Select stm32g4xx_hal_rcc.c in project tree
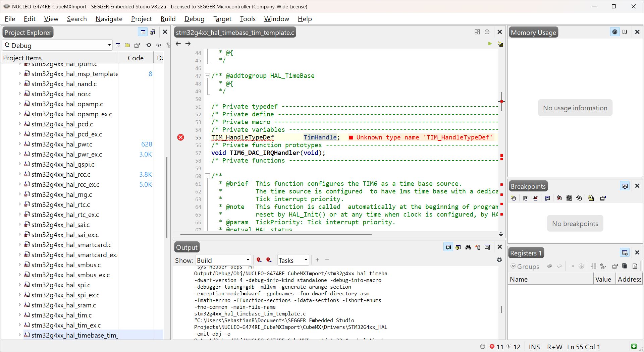Image resolution: width=644 pixels, height=352 pixels. click(61, 174)
